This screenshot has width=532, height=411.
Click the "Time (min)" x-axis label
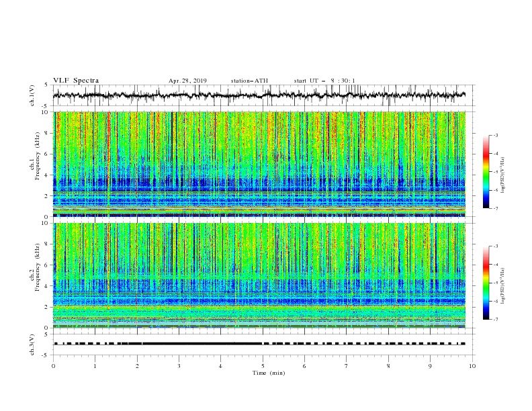269,373
